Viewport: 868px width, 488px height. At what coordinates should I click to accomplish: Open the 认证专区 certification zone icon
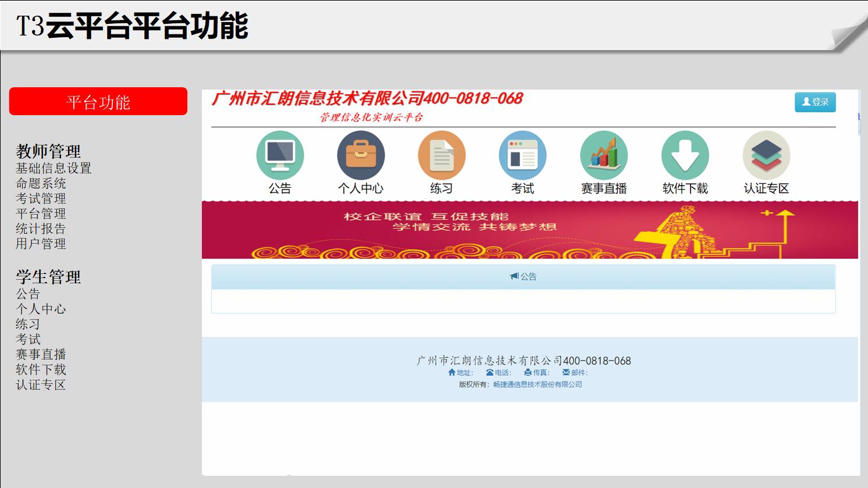(765, 154)
